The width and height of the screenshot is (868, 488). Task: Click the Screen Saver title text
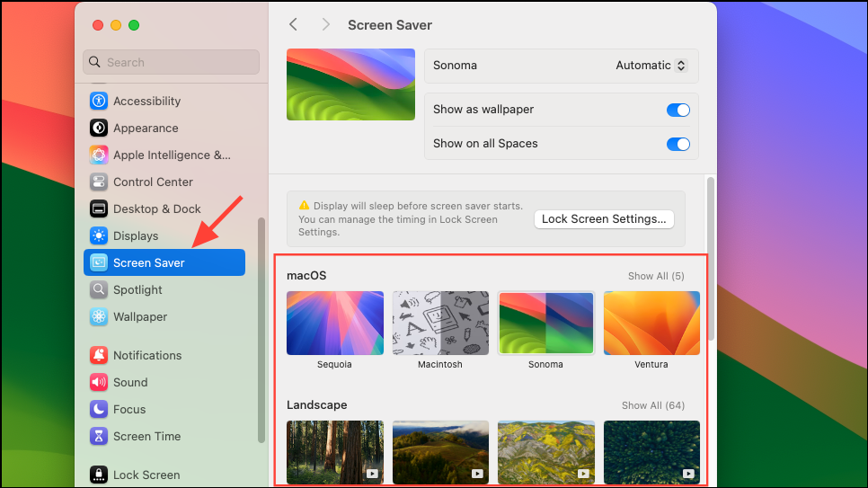click(390, 25)
